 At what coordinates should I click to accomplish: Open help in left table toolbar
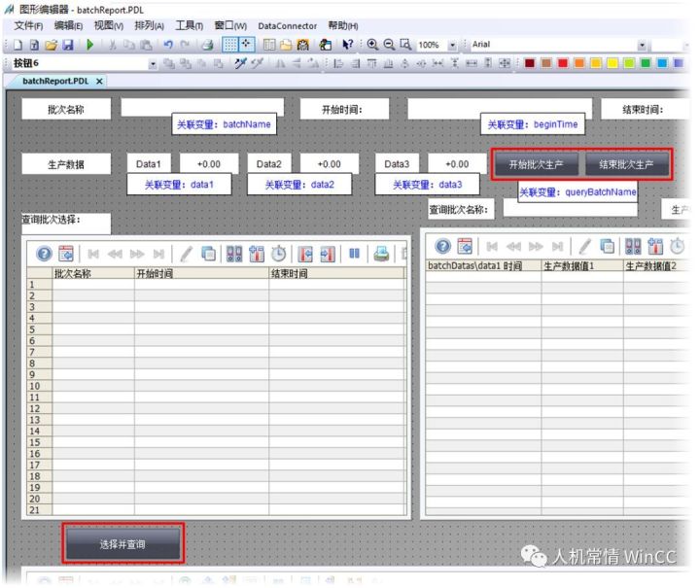click(x=44, y=254)
